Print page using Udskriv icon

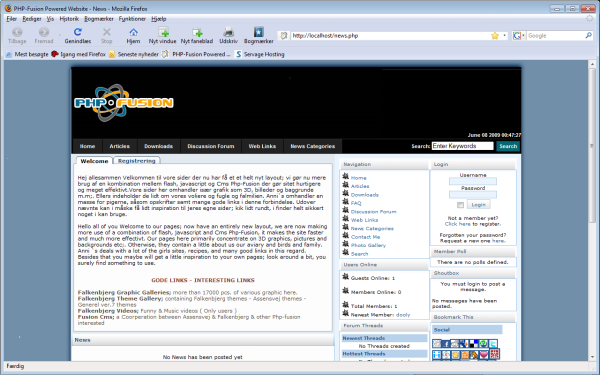pyautogui.click(x=228, y=32)
